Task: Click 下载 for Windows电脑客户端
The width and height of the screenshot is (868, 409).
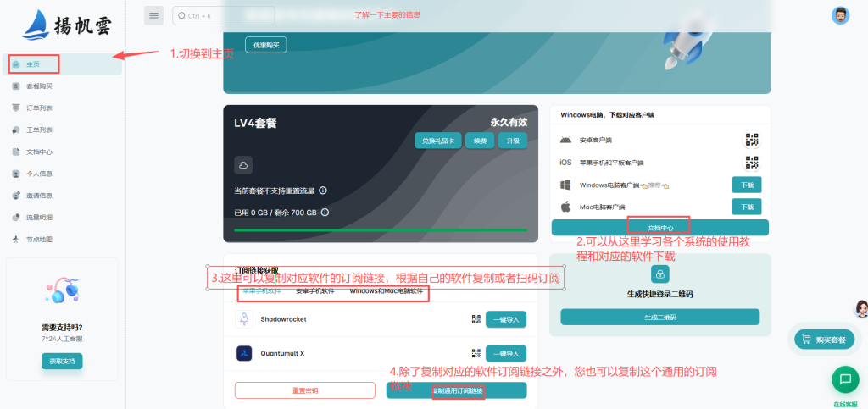Action: (746, 185)
